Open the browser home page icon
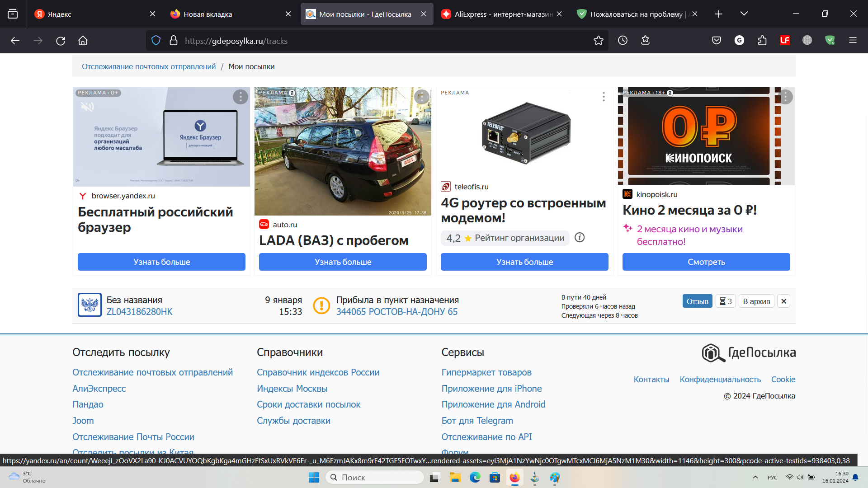This screenshot has width=868, height=488. coord(83,41)
